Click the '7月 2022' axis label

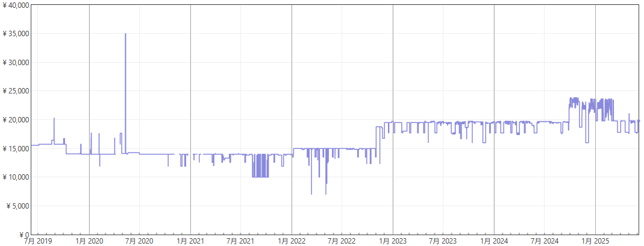coord(342,241)
